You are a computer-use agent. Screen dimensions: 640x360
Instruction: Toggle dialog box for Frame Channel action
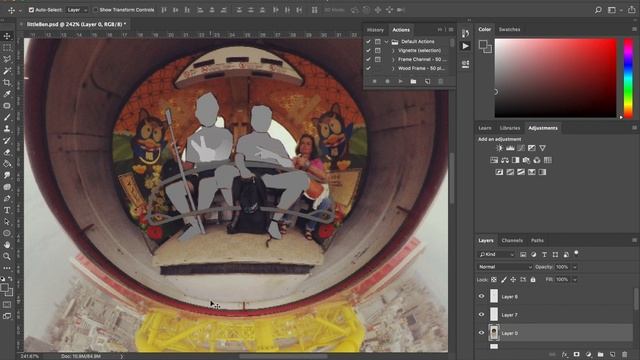[378, 60]
